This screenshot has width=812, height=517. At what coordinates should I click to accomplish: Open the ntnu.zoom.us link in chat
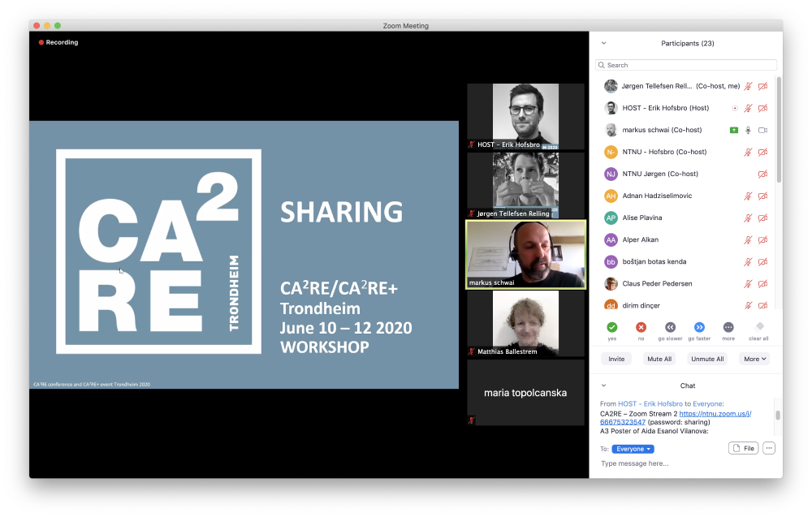click(x=715, y=414)
